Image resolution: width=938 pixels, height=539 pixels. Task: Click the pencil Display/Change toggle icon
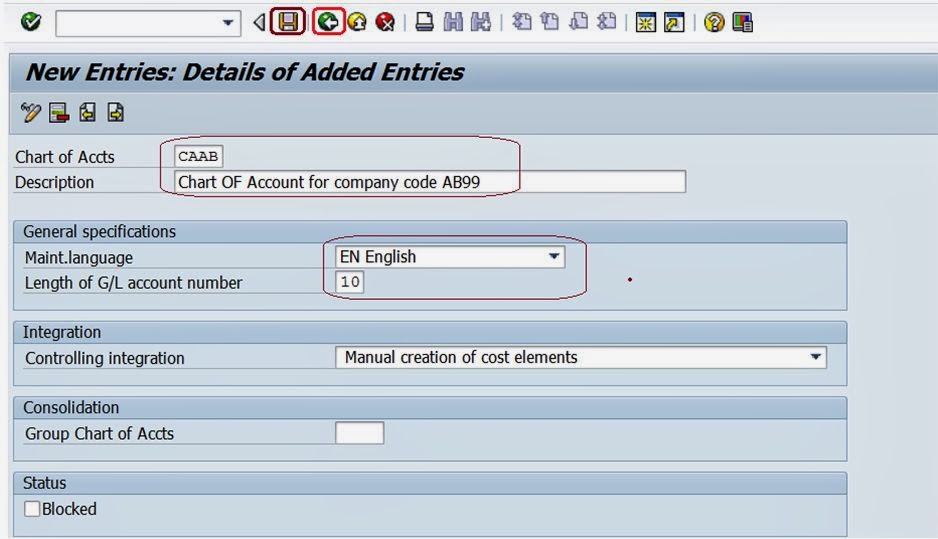click(31, 112)
